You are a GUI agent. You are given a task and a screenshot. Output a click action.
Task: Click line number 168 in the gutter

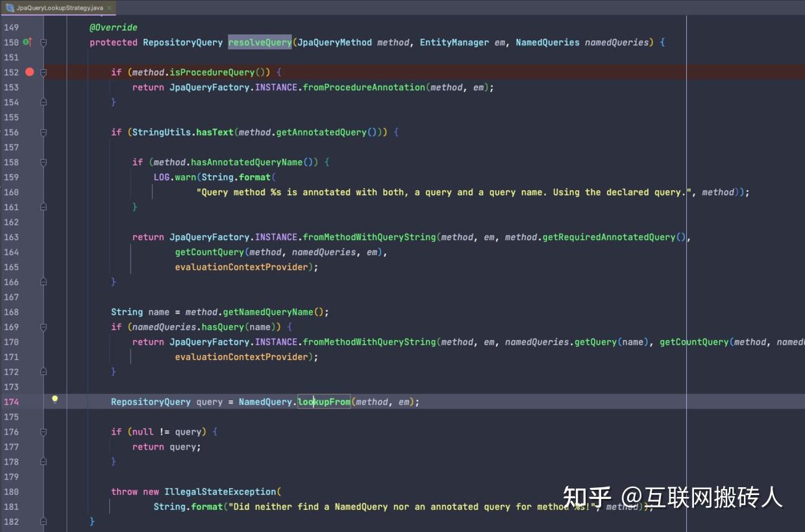(11, 311)
